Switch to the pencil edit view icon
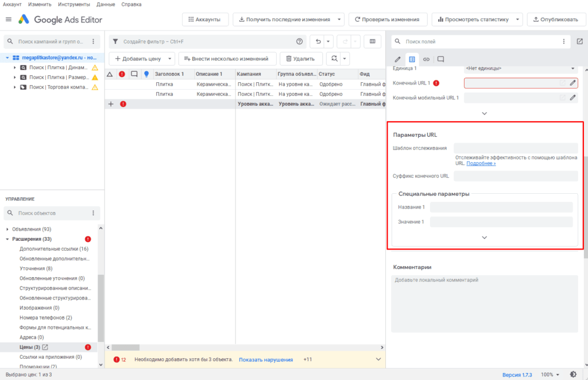588x380 pixels. (x=397, y=59)
